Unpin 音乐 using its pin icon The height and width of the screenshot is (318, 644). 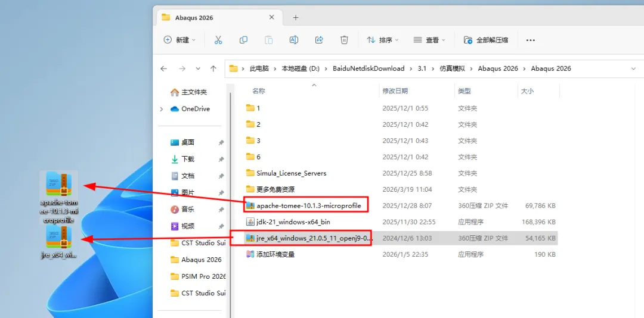[x=221, y=210]
